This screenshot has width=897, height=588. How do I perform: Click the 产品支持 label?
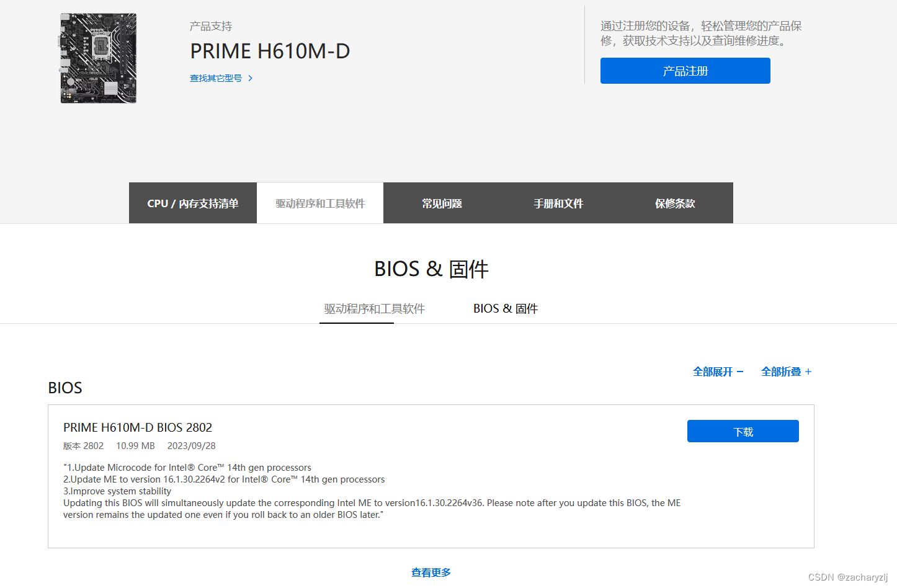[211, 26]
